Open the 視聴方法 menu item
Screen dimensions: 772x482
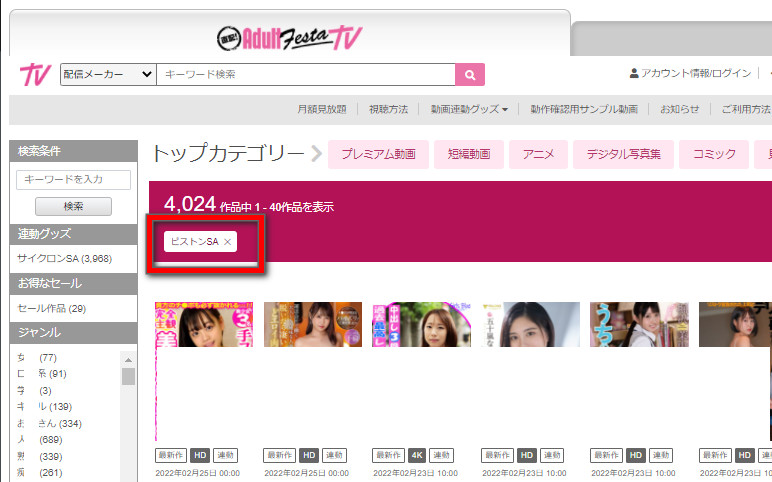[x=388, y=109]
